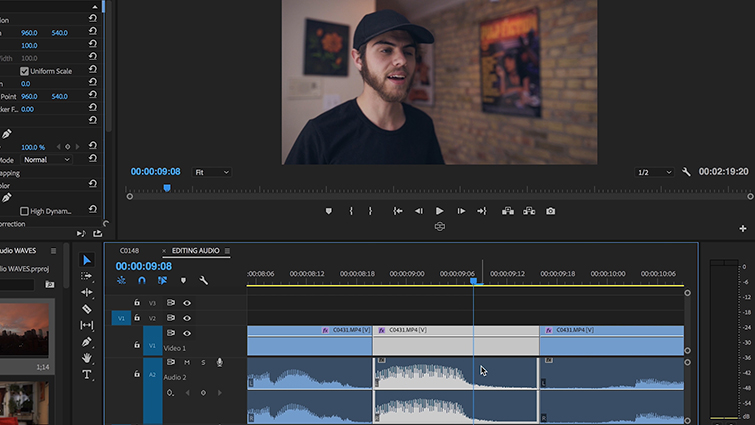Activate the Ripple Edit tool
The height and width of the screenshot is (425, 755).
87,293
